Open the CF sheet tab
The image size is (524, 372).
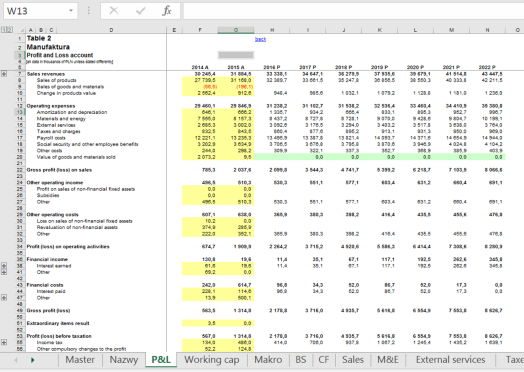pos(323,360)
